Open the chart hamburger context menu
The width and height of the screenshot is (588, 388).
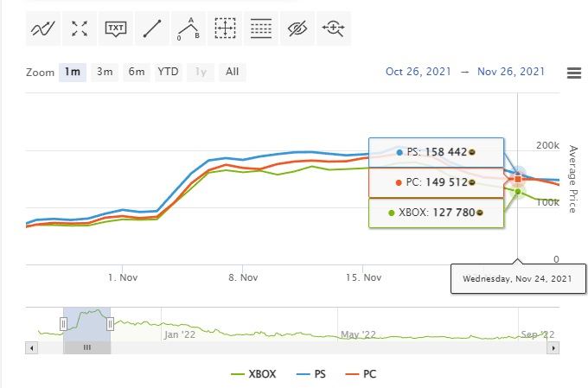(574, 73)
